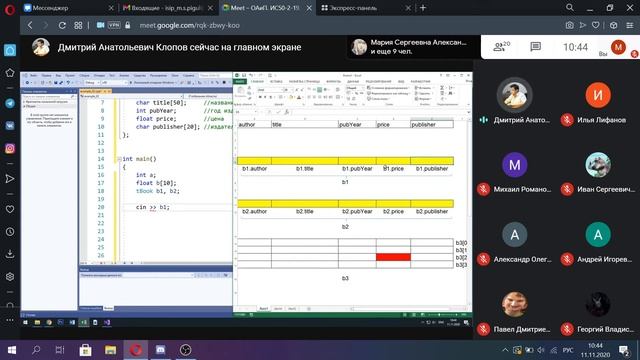The image size is (640, 360).
Task: Show the participants list icon
Action: [501, 47]
